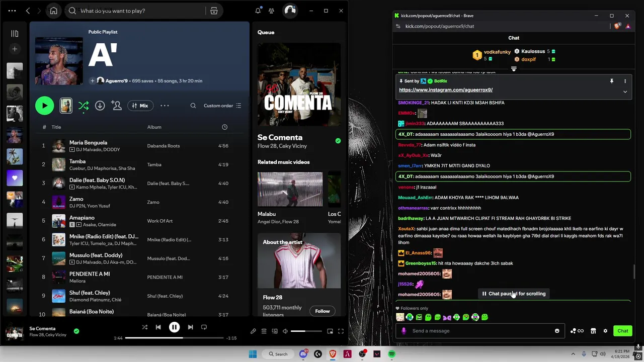
Task: Collapse pinned message chevron in Kick chat
Action: click(x=625, y=92)
